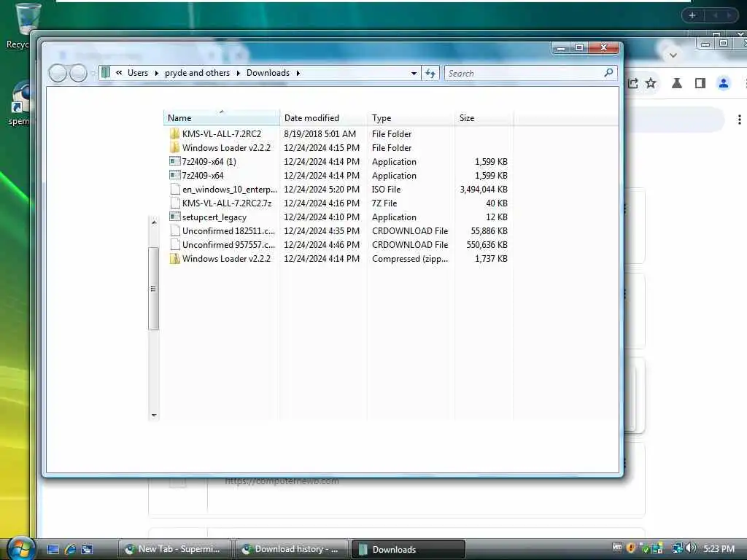The image size is (747, 560).
Task: Launch Internet Explorer from Quick Launch
Action: point(70,550)
